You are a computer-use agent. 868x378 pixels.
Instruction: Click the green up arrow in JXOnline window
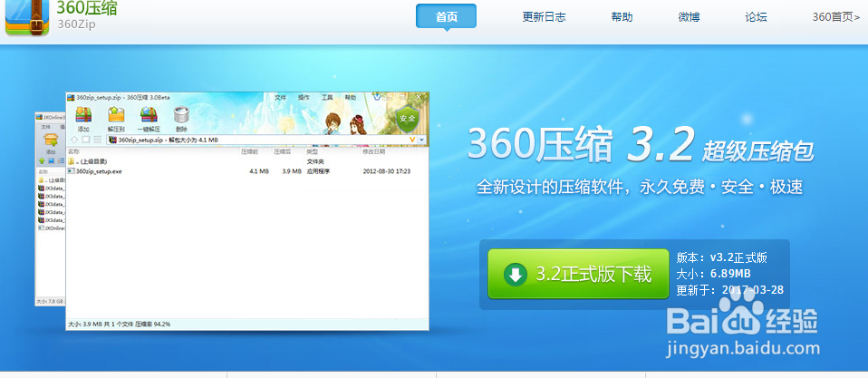[42, 160]
